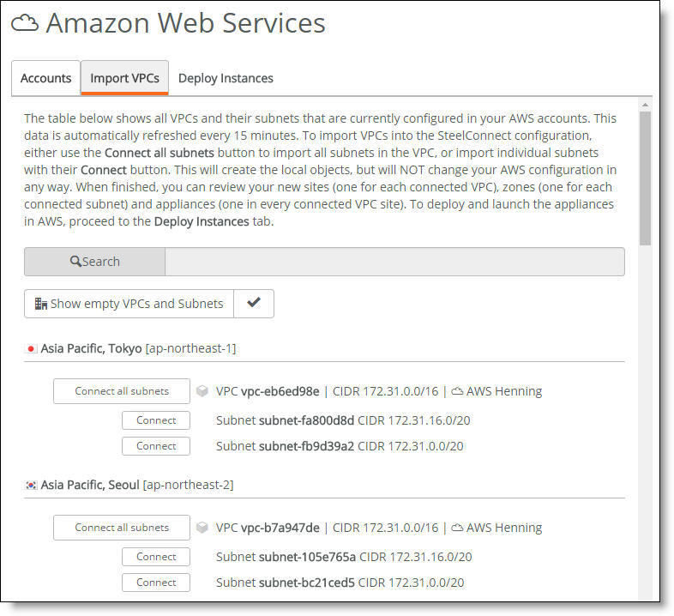Viewport: 674px width, 616px height.
Task: Click the cloud icon beside Amazon Web Services
Action: (25, 23)
